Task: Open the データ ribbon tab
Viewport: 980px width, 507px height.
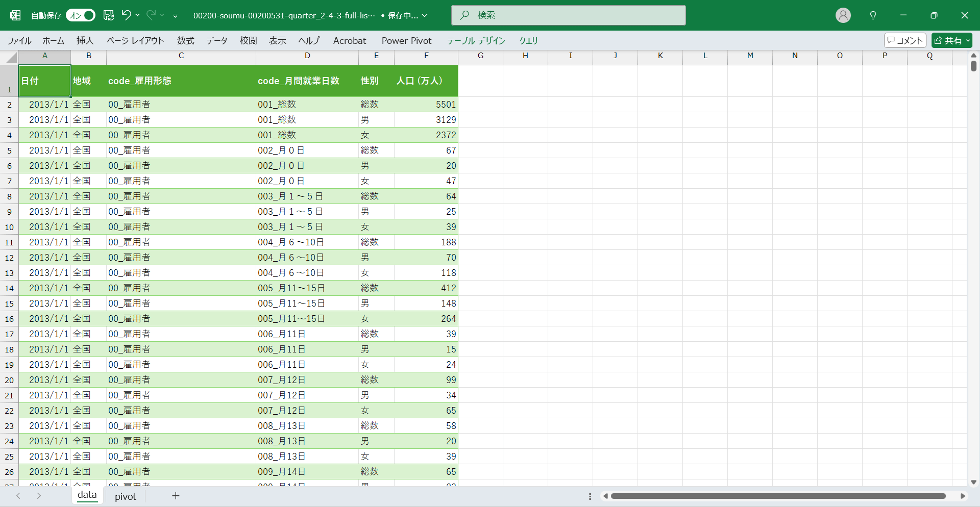Action: point(216,41)
